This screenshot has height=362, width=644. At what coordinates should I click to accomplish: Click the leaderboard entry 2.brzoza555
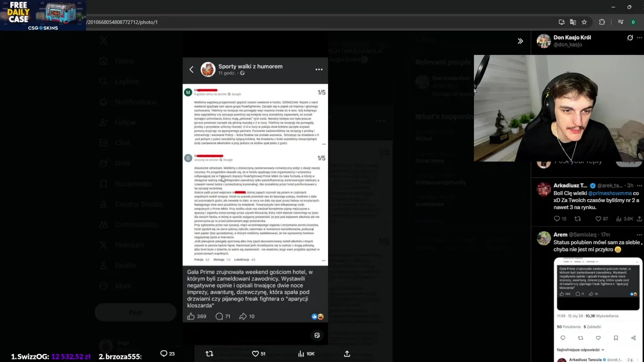[x=120, y=356]
